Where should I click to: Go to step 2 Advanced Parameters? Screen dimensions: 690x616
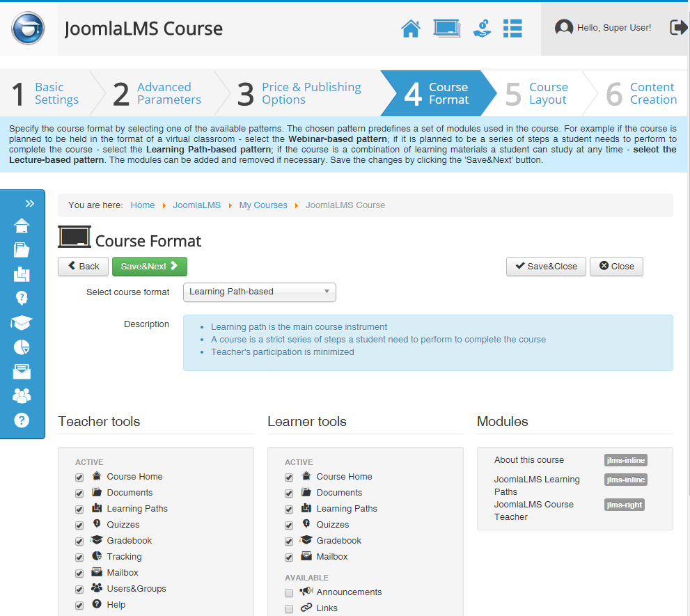coord(157,93)
